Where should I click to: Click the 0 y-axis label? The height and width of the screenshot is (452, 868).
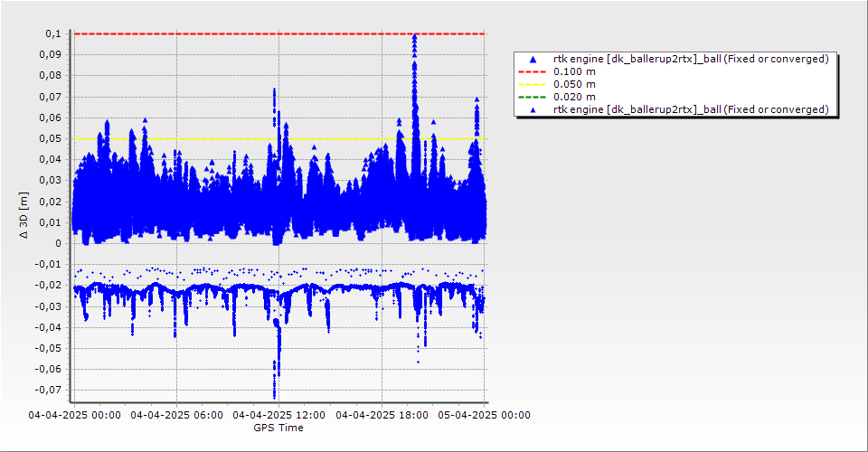pos(59,243)
